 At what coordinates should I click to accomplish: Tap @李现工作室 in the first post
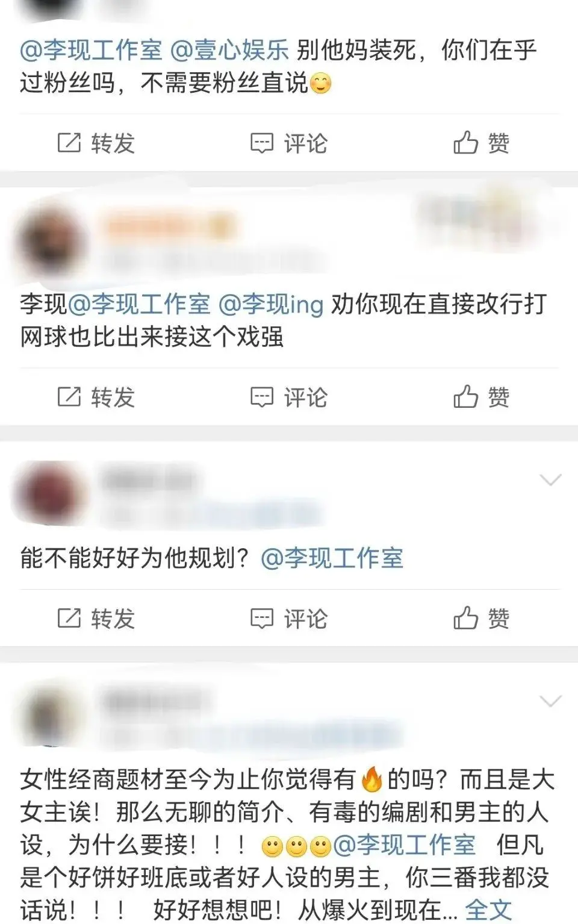[x=91, y=51]
